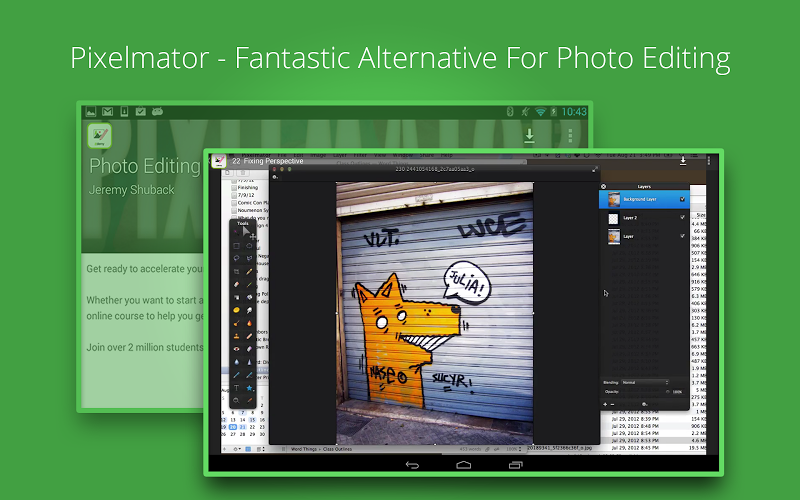
Task: Select the Background Layer thumbnail
Action: (x=614, y=199)
